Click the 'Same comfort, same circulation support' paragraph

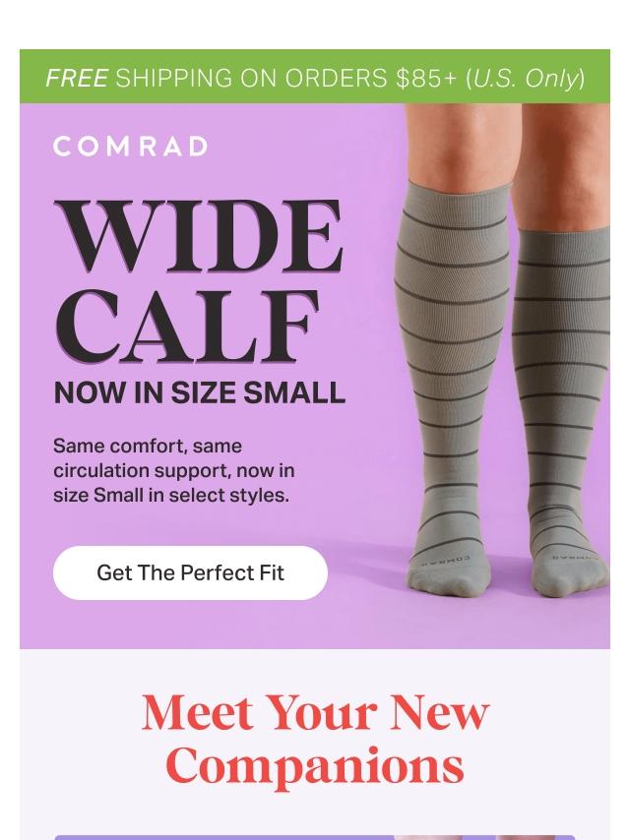click(x=173, y=470)
